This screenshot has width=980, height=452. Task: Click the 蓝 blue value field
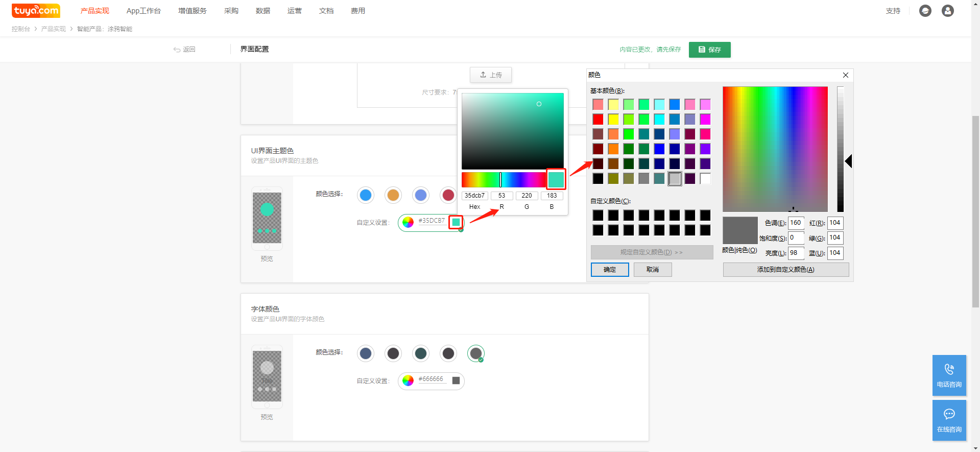(x=835, y=253)
